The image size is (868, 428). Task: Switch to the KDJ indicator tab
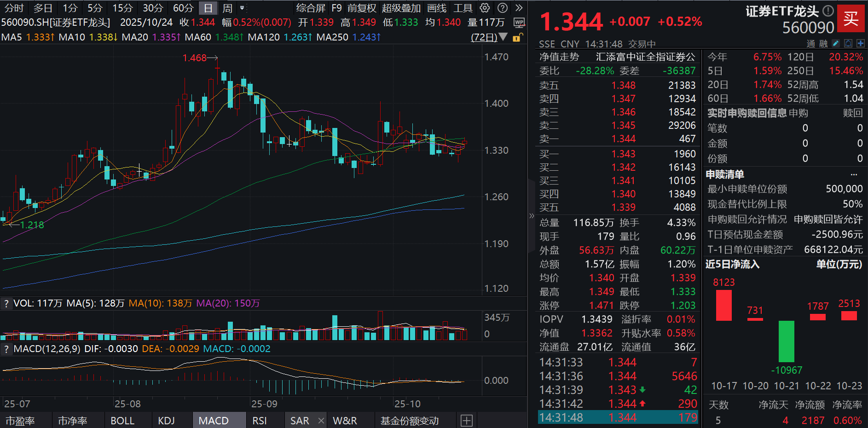click(x=167, y=420)
